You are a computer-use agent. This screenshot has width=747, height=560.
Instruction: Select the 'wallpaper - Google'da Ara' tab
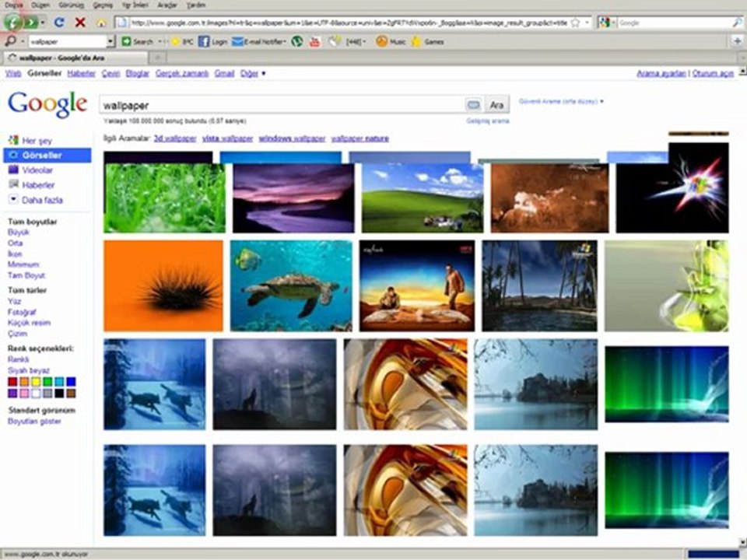[76, 58]
